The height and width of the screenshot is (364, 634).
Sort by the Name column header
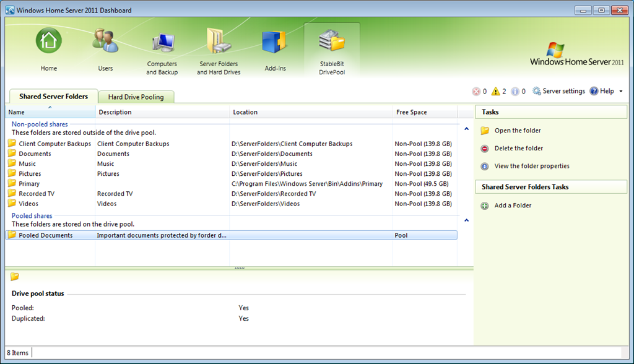click(x=50, y=112)
